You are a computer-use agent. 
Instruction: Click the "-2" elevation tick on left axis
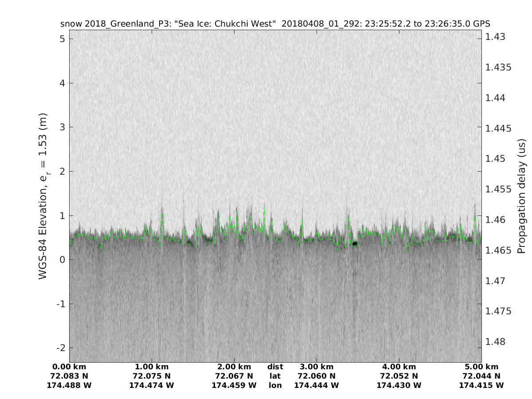pos(60,348)
